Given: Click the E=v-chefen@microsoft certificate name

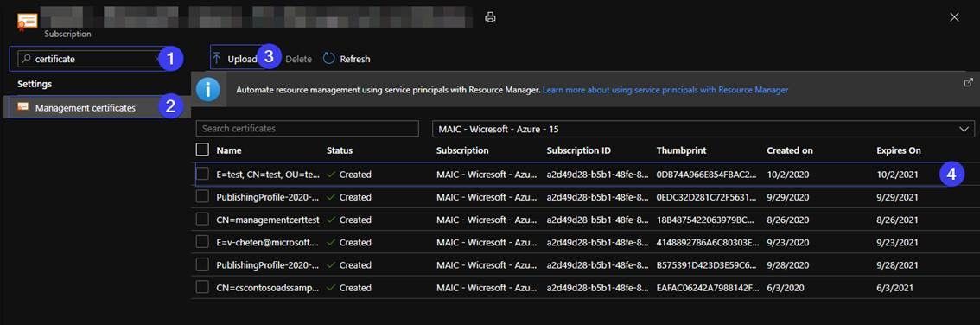Looking at the screenshot, I should 268,243.
